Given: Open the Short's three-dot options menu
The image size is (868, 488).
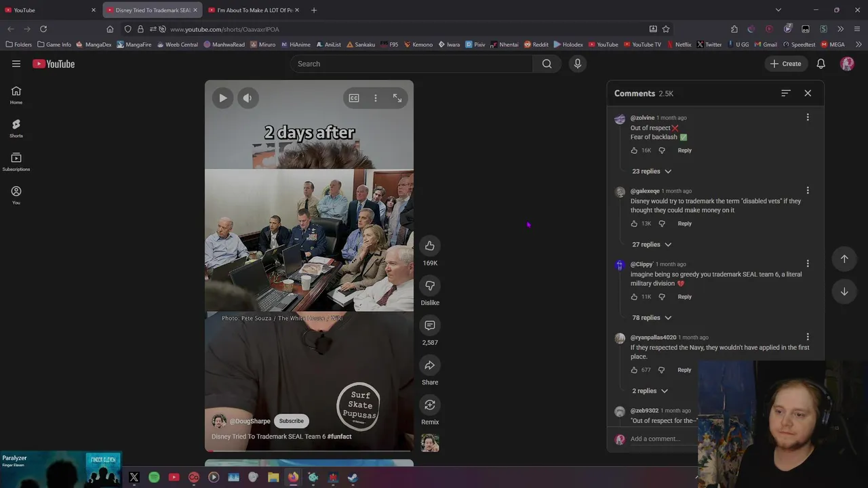Looking at the screenshot, I should point(376,98).
